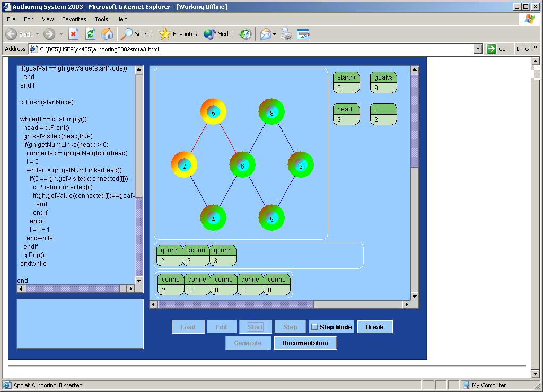Screen dimensions: 543x392
Task: Expand the Links toolbar chevron
Action: [535, 48]
